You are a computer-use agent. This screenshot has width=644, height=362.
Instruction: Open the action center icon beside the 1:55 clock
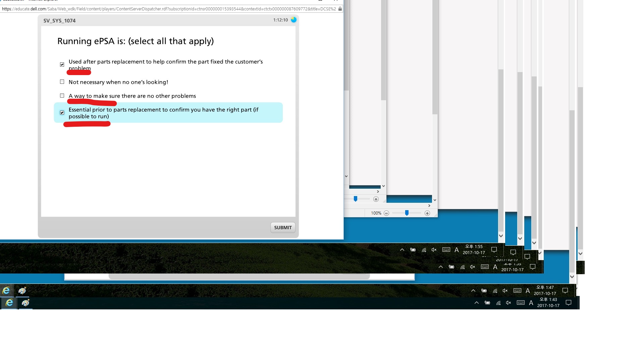click(x=494, y=250)
